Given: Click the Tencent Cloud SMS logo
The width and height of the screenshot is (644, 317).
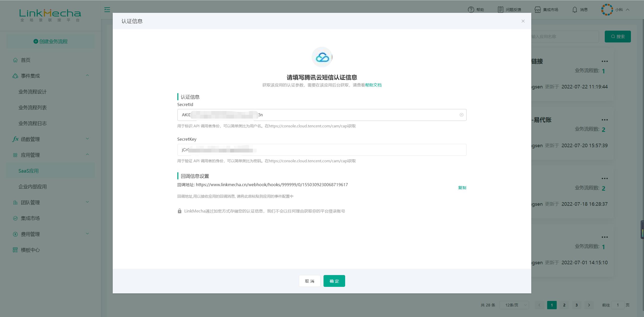Looking at the screenshot, I should coord(322,57).
